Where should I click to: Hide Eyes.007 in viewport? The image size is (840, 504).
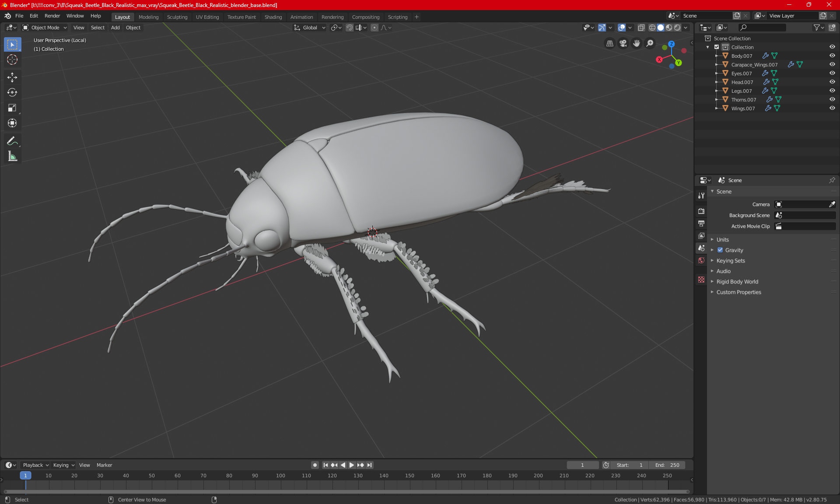(x=832, y=73)
